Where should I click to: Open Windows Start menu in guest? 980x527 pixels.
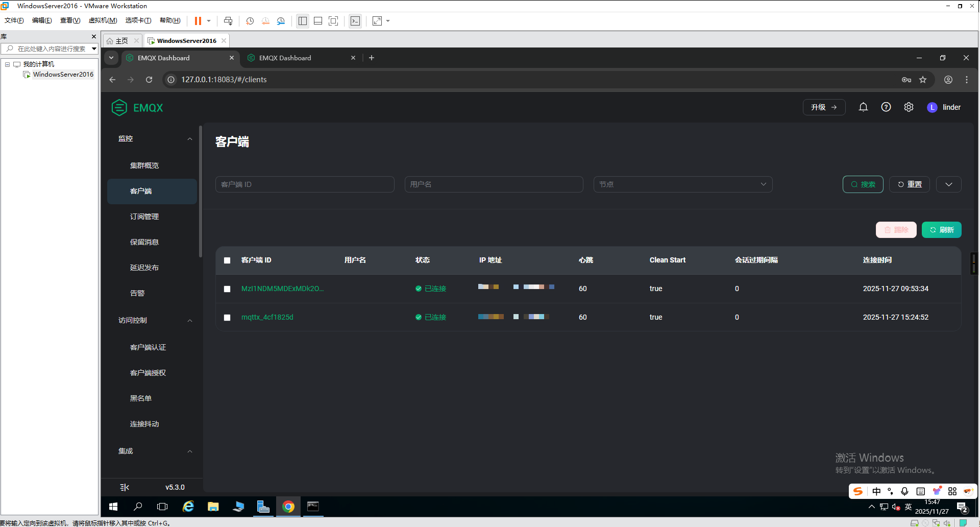113,507
